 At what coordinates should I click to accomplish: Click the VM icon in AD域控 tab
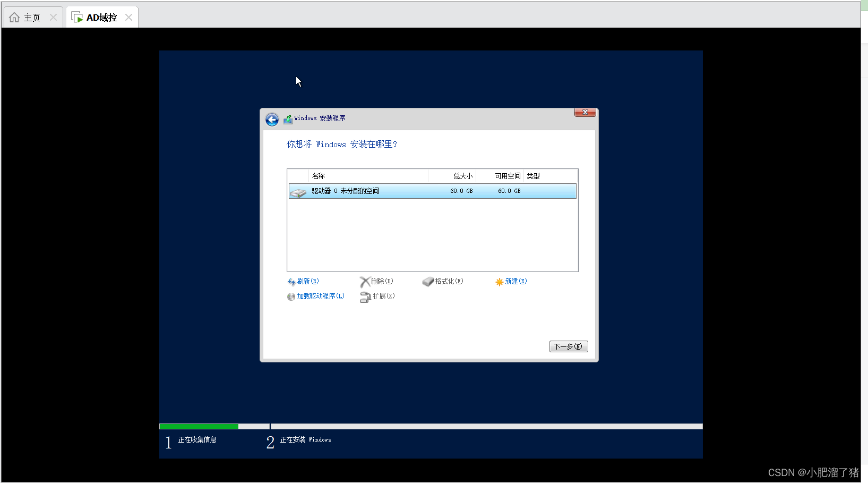pyautogui.click(x=77, y=18)
